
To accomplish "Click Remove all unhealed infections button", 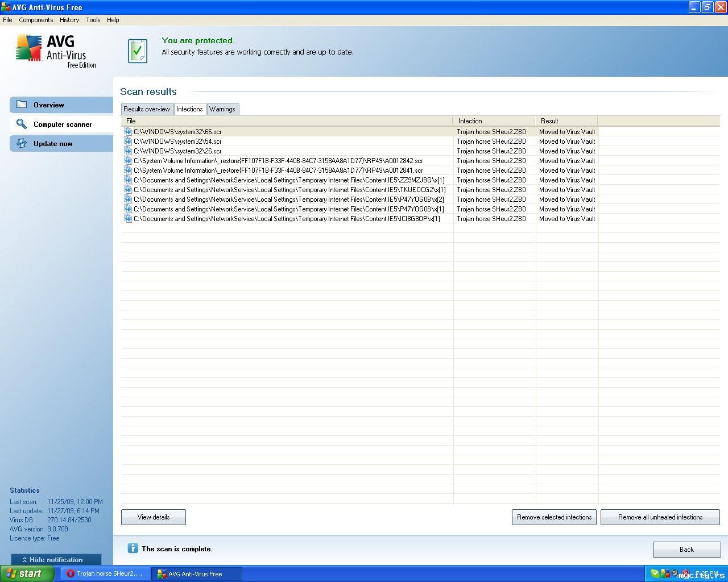I will [x=660, y=517].
